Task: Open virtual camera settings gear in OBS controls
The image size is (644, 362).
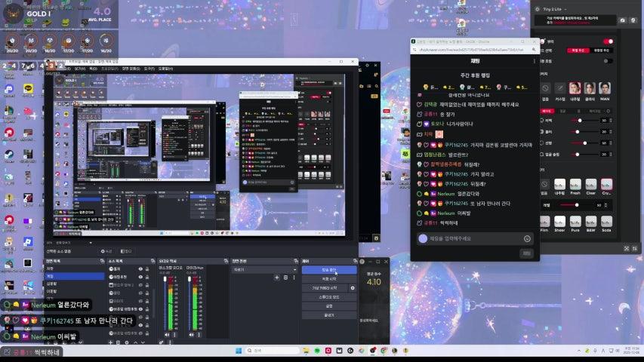Action: [353, 287]
